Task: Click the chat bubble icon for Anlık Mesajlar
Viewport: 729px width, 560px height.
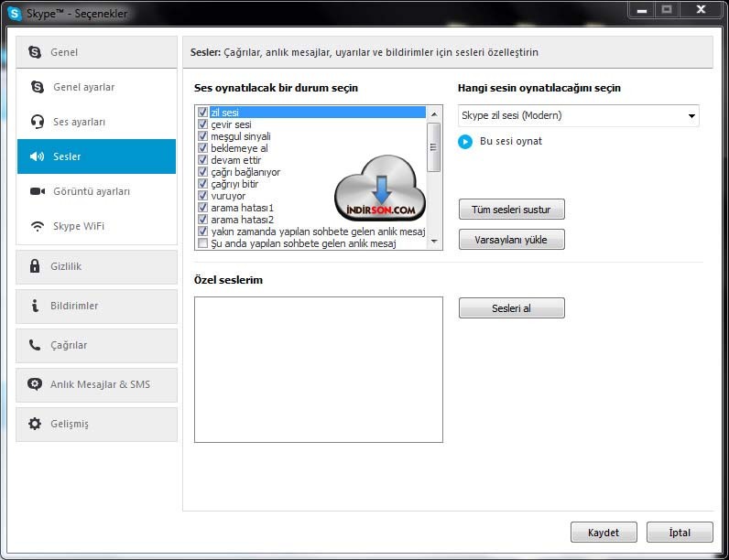Action: point(35,384)
